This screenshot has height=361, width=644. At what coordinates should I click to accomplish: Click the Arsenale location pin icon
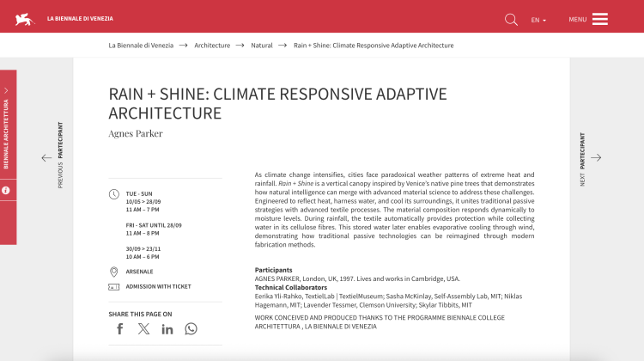114,272
